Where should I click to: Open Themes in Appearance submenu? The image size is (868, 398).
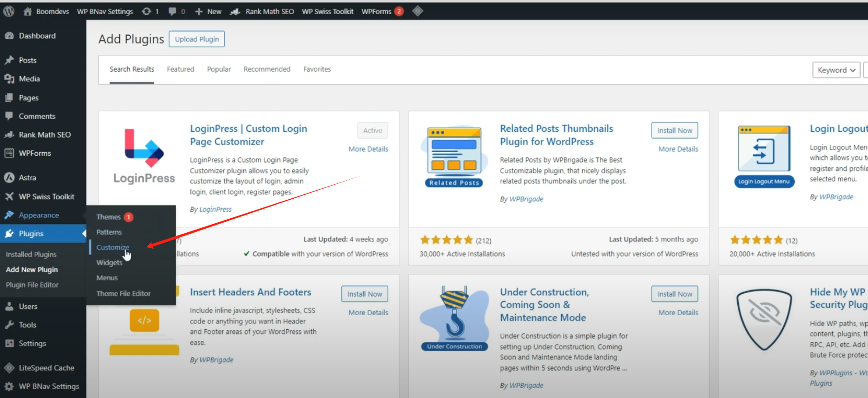click(x=109, y=217)
